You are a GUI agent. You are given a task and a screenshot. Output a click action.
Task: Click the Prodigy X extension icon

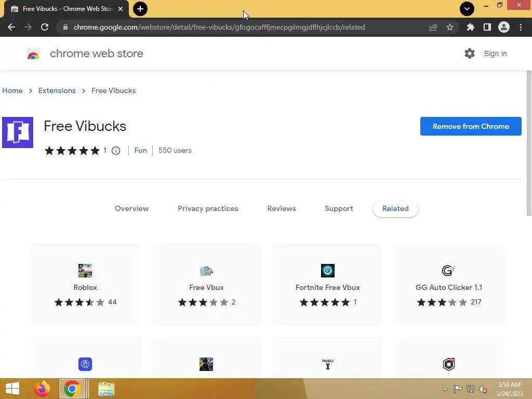click(328, 364)
